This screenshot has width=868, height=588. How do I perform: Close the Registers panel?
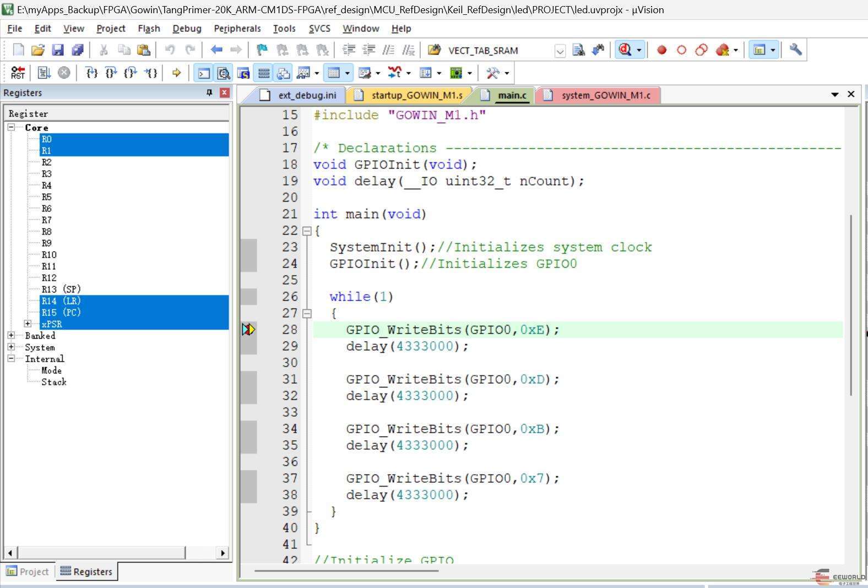click(x=224, y=92)
